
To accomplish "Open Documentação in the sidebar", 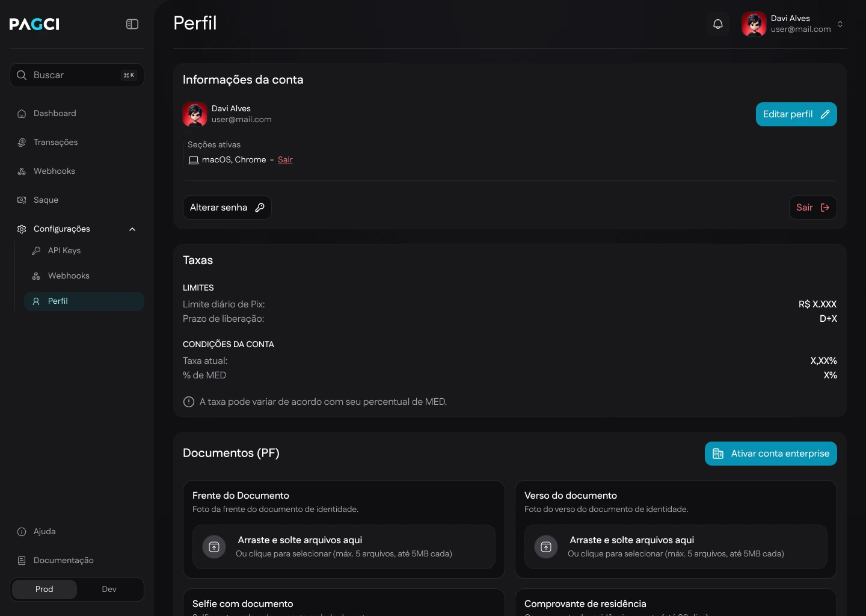I will click(x=77, y=560).
